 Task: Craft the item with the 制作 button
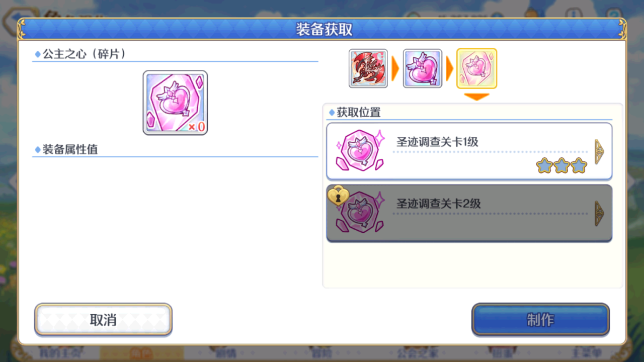540,319
